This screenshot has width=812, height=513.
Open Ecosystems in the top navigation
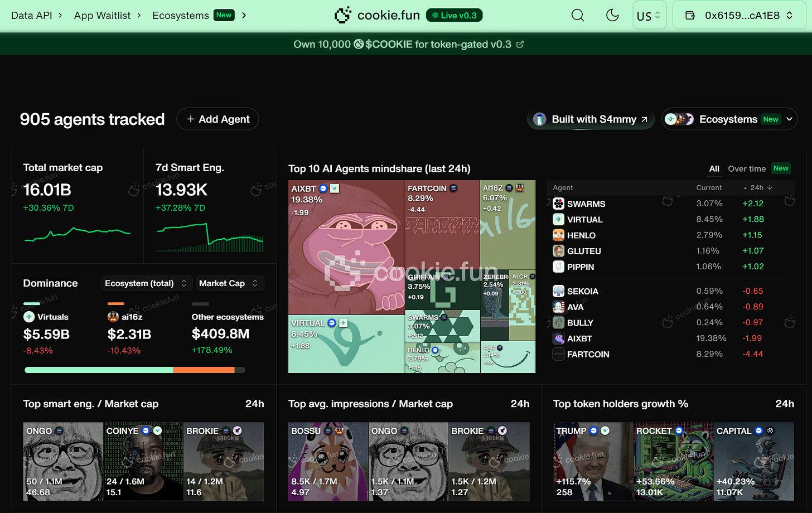click(x=181, y=16)
